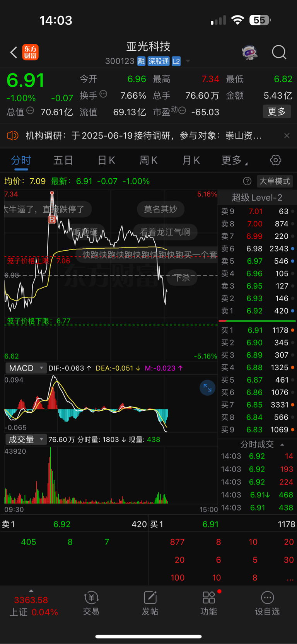Toggle 大单模式 mode

coord(275,181)
